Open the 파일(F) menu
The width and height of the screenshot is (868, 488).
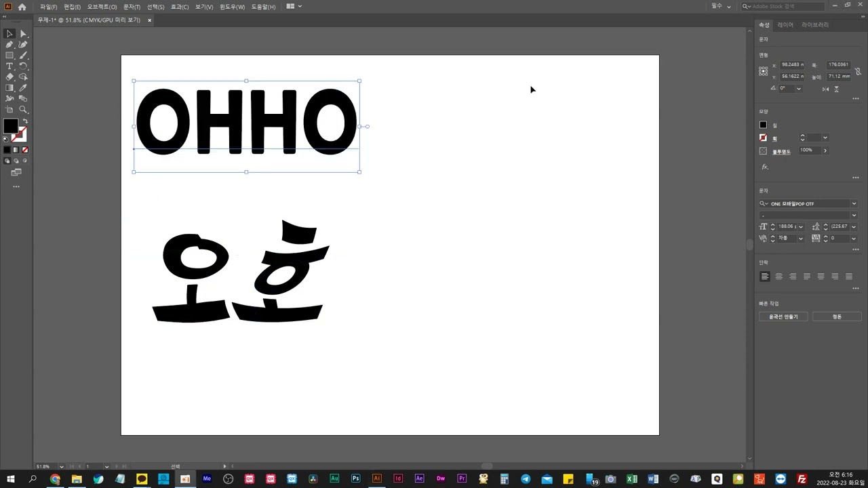click(49, 7)
